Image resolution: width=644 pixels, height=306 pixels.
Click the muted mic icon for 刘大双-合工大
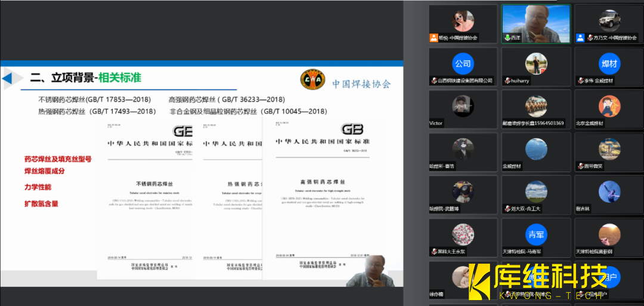506,209
